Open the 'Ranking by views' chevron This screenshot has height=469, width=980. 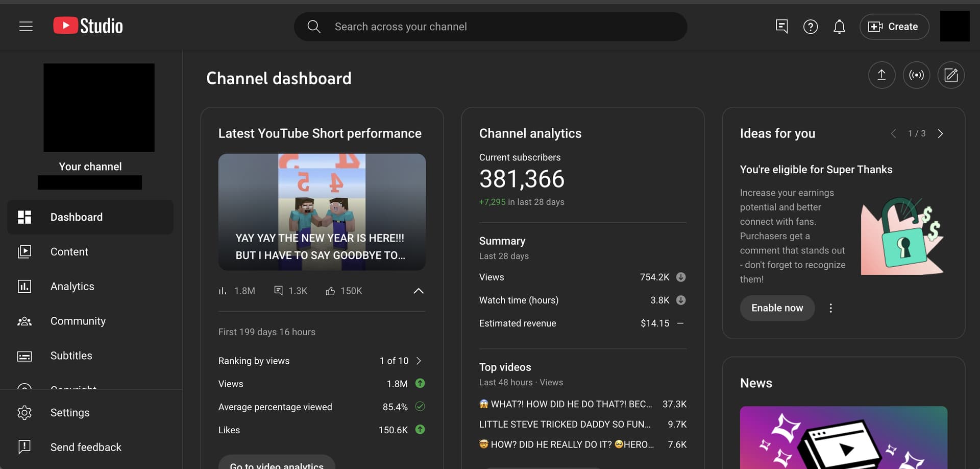click(419, 361)
